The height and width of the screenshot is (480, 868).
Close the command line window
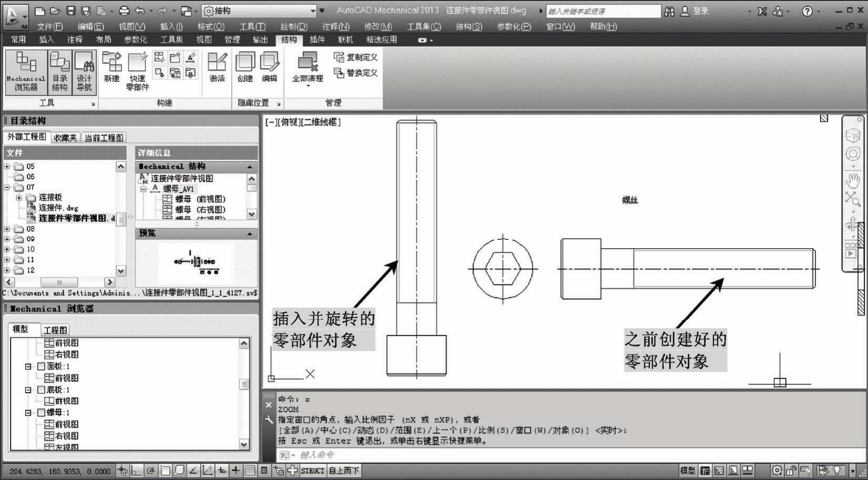(268, 405)
